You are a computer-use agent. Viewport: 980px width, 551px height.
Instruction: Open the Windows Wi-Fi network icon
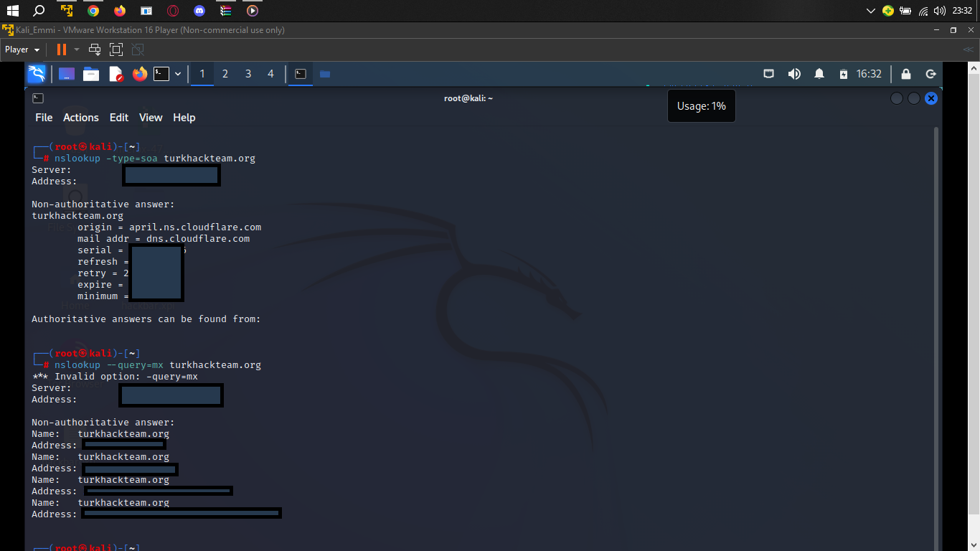click(x=923, y=11)
